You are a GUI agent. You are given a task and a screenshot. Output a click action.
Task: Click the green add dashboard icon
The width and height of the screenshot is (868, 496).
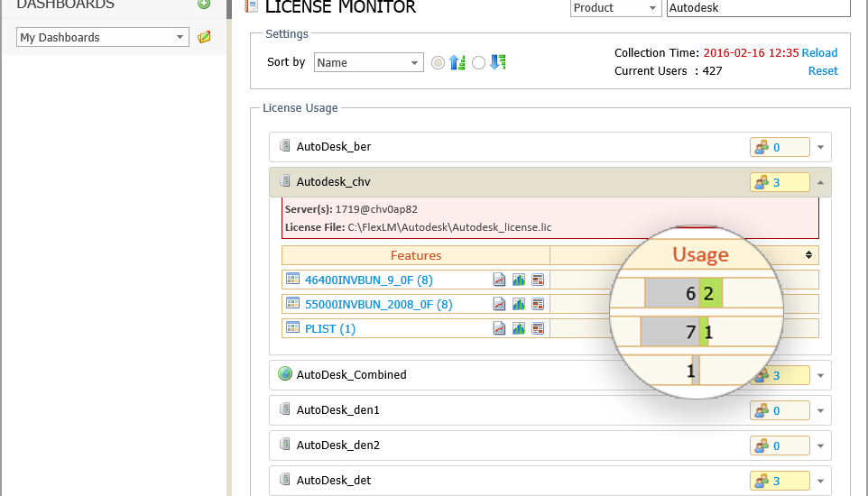pos(204,4)
